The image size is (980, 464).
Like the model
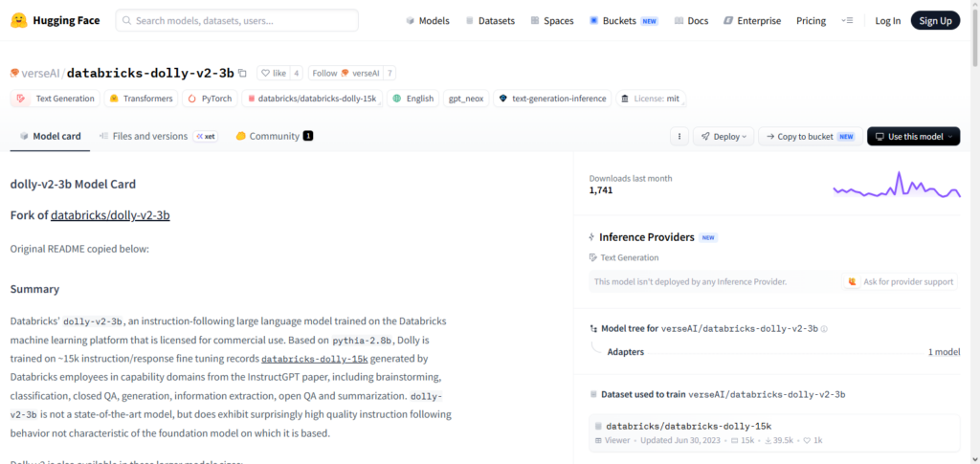273,73
